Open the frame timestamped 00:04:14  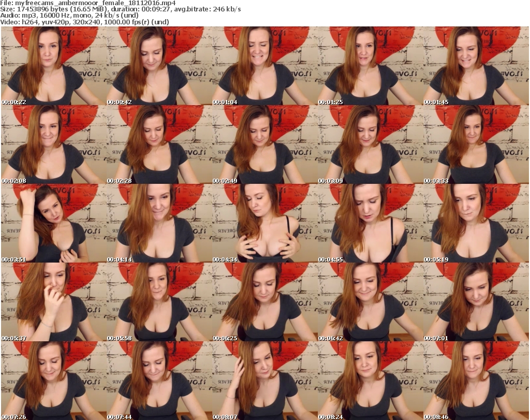click(x=159, y=223)
